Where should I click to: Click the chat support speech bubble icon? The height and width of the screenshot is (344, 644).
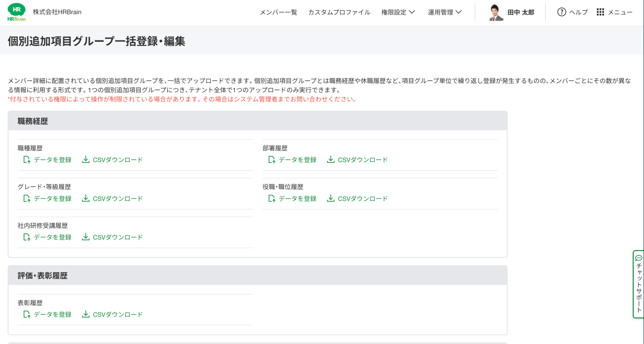coord(639,258)
